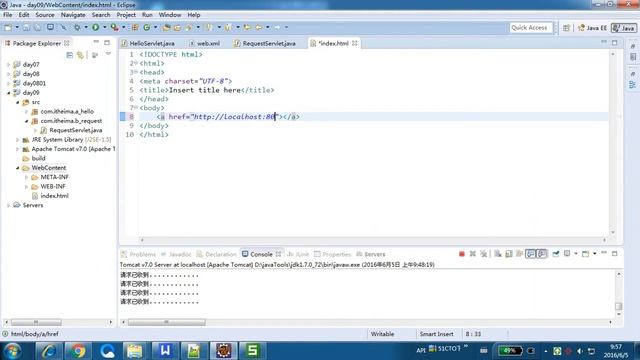Switch to web.xml editor tab
The width and height of the screenshot is (640, 360).
(x=204, y=43)
